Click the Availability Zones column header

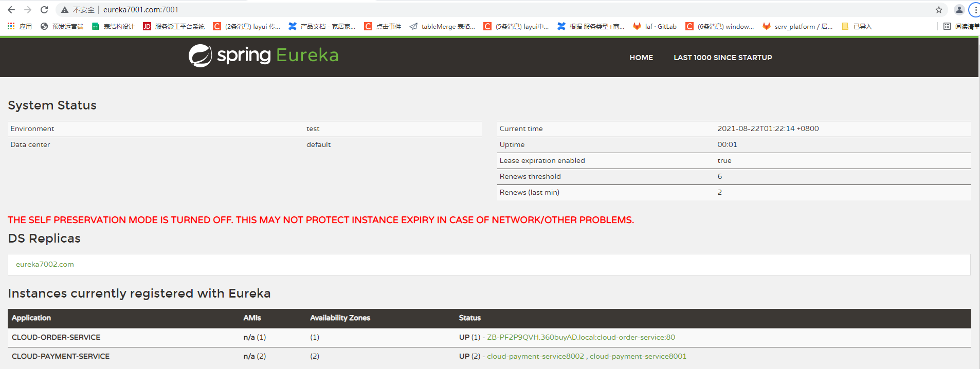pyautogui.click(x=340, y=318)
